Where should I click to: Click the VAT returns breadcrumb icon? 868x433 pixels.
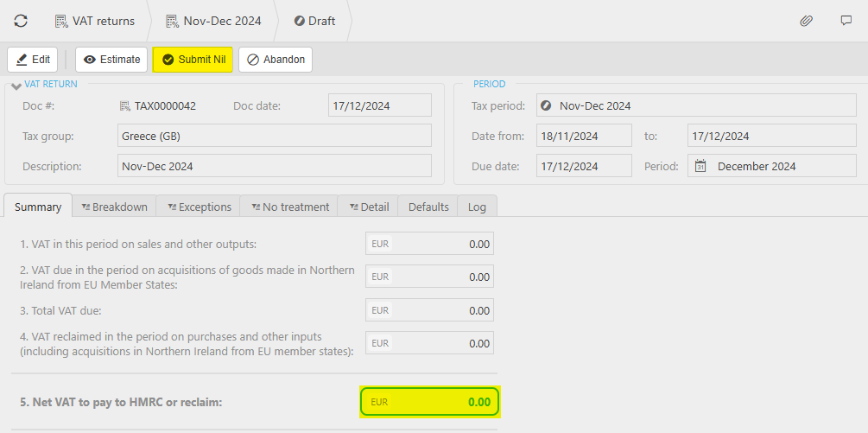pos(61,22)
